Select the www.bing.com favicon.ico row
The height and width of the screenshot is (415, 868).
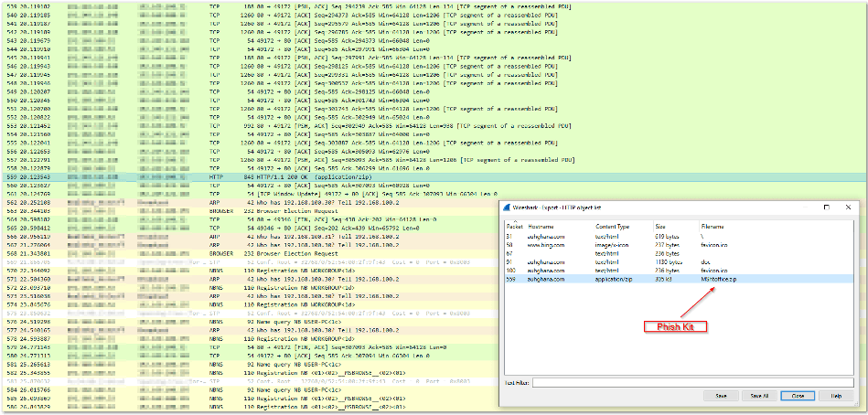679,244
